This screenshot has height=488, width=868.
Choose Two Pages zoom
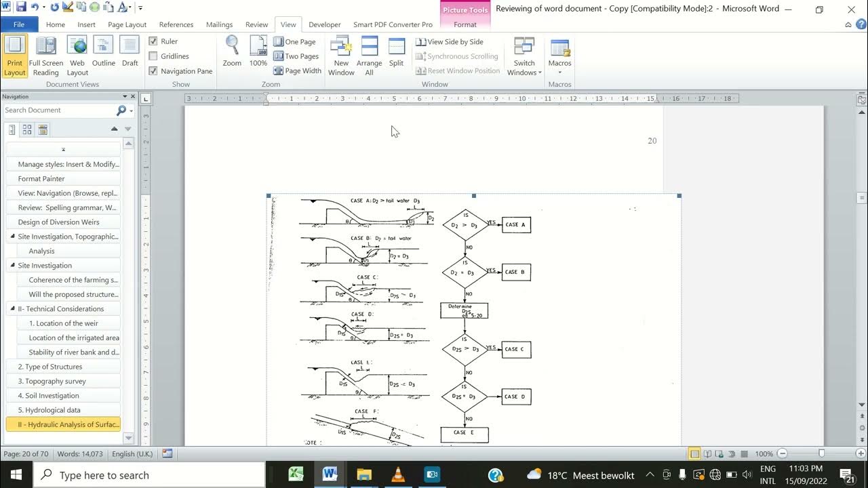[x=296, y=56]
